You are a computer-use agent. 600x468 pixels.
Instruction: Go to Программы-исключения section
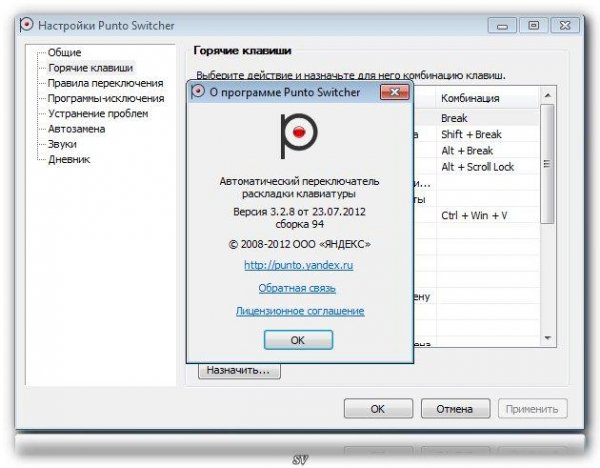106,98
